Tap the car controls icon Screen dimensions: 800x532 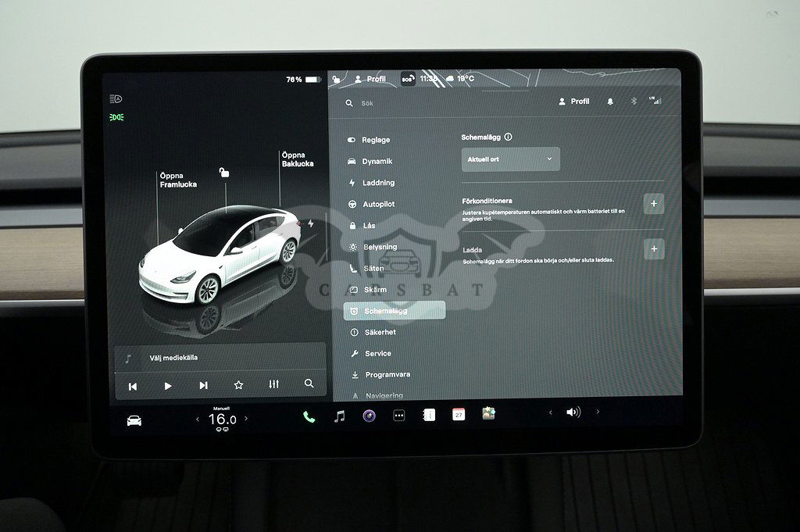(134, 420)
